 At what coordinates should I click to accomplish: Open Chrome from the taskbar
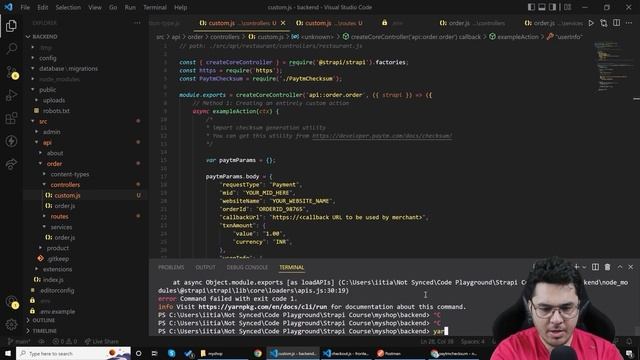pyautogui.click(x=258, y=353)
